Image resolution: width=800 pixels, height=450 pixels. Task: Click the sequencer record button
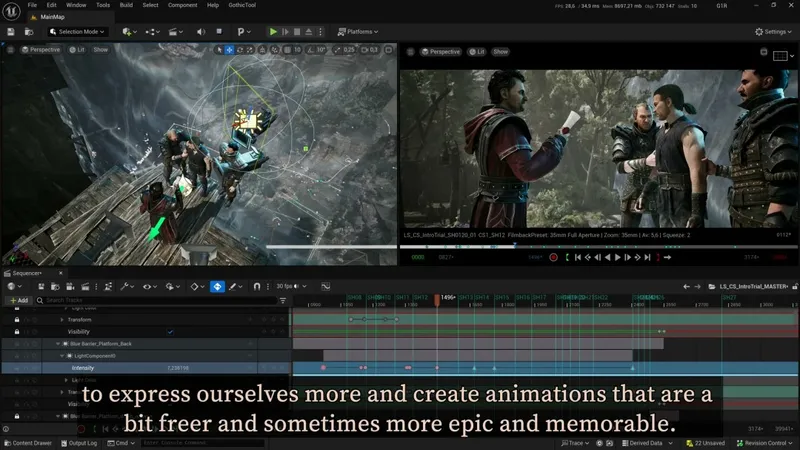coord(553,258)
